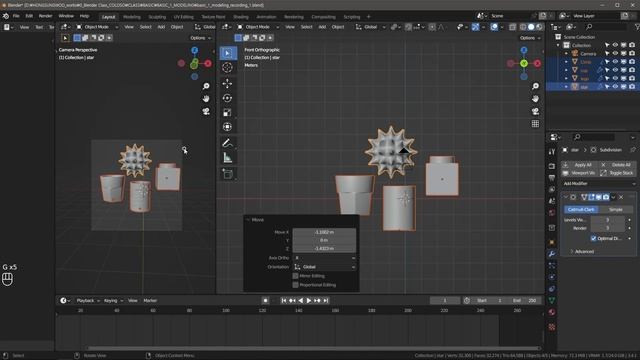Toggle X-ray mode in front viewport header
The width and height of the screenshot is (640, 360).
click(512, 27)
